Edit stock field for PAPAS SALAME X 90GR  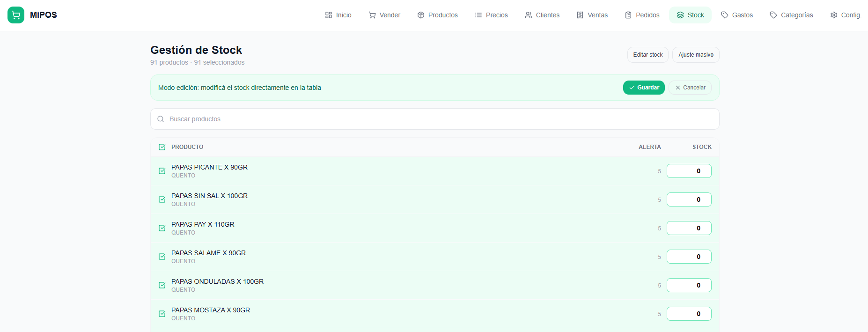pos(689,257)
